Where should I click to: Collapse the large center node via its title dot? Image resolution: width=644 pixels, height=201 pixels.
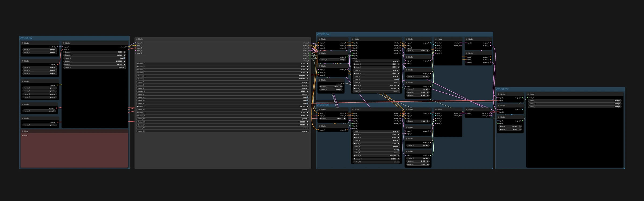coord(136,39)
